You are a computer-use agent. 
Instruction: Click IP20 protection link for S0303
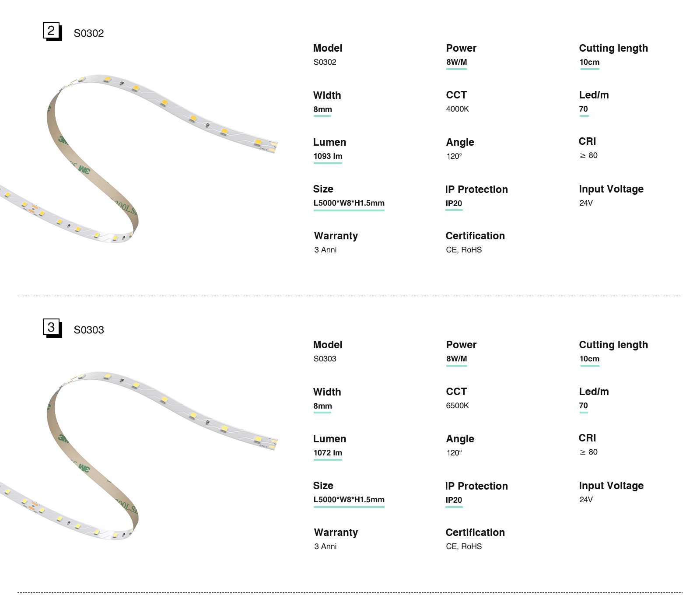[454, 500]
